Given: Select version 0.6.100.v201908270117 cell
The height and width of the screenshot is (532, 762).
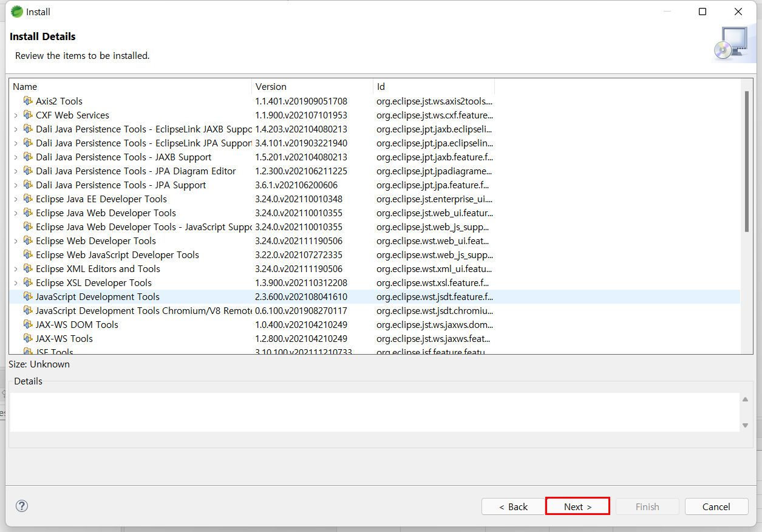Looking at the screenshot, I should pos(301,310).
